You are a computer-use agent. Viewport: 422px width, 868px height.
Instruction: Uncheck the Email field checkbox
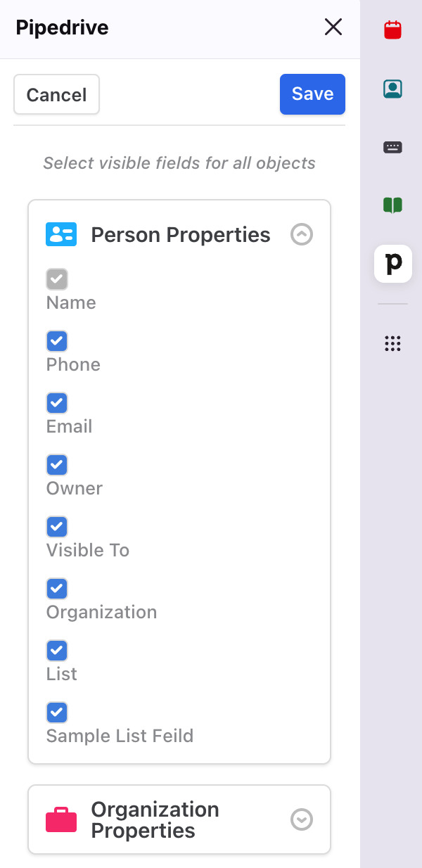57,403
